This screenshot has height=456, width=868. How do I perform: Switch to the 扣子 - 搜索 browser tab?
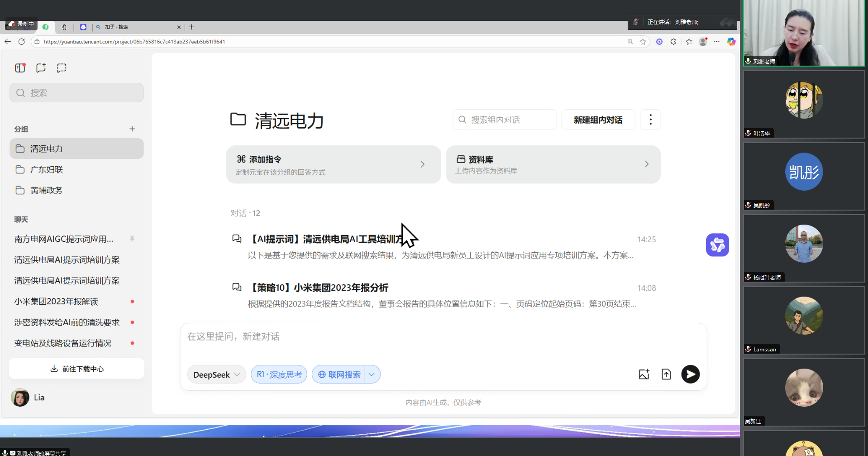tap(136, 27)
